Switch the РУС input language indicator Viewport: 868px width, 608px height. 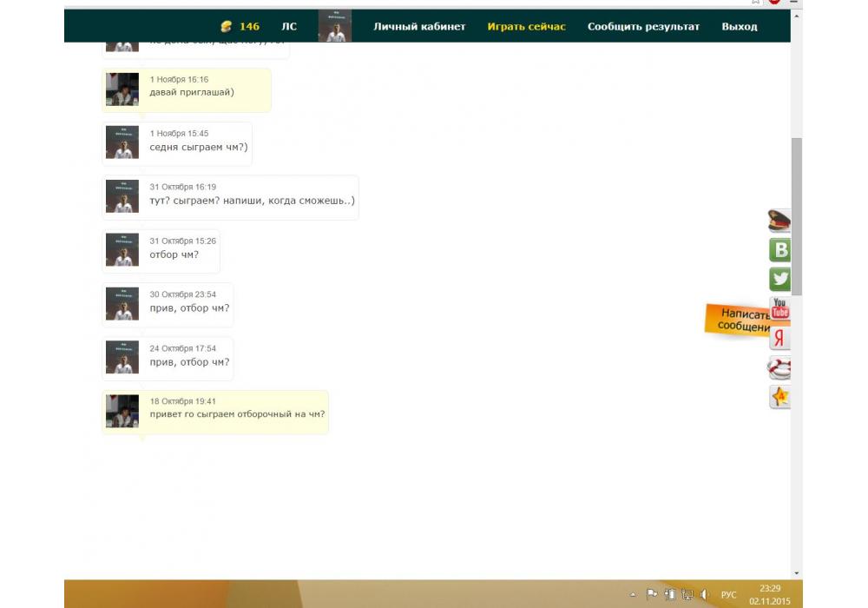729,595
